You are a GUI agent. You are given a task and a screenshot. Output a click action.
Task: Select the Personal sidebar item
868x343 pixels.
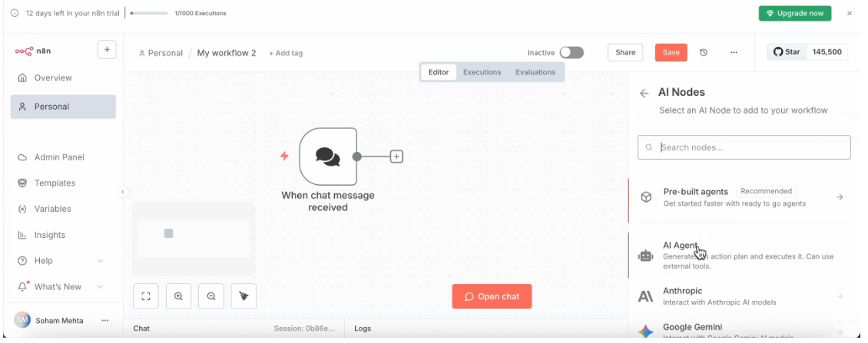point(63,107)
